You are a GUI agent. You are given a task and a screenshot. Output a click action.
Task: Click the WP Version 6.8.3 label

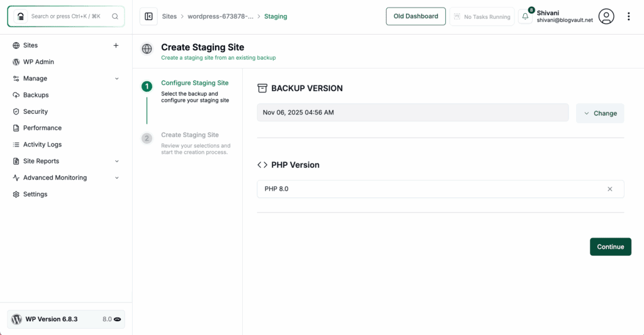pyautogui.click(x=52, y=319)
